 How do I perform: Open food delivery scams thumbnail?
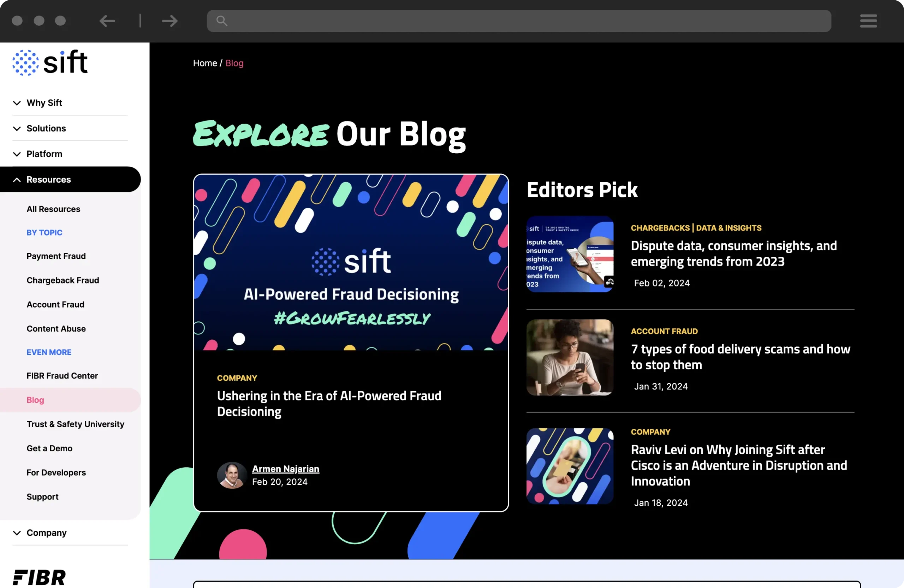coord(570,358)
